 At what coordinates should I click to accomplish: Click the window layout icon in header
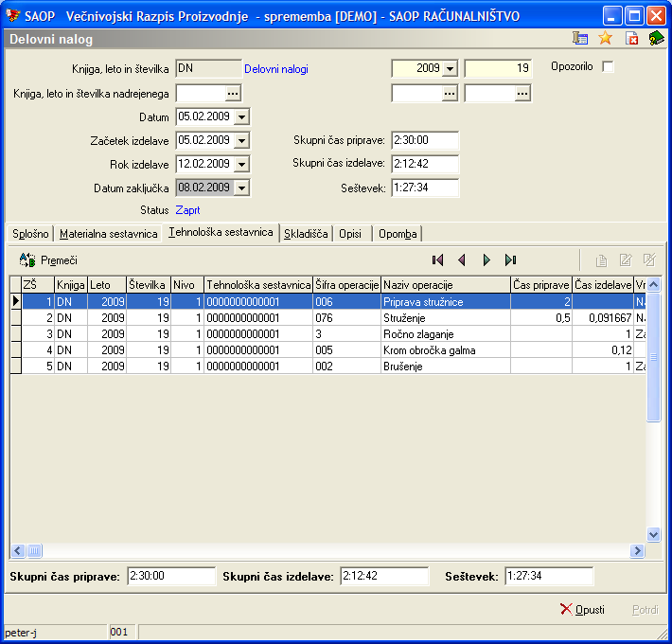pyautogui.click(x=581, y=39)
